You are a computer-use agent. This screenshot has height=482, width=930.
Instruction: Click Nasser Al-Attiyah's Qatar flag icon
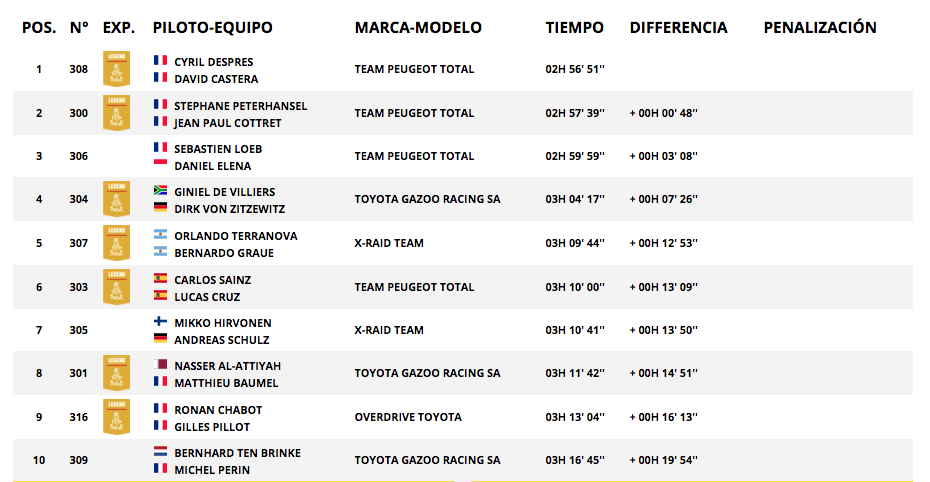point(160,364)
